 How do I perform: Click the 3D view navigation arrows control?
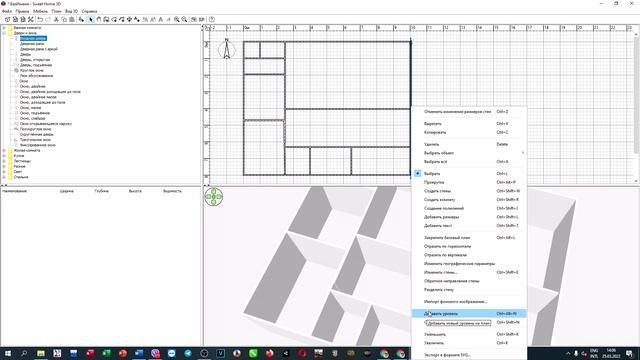point(213,197)
